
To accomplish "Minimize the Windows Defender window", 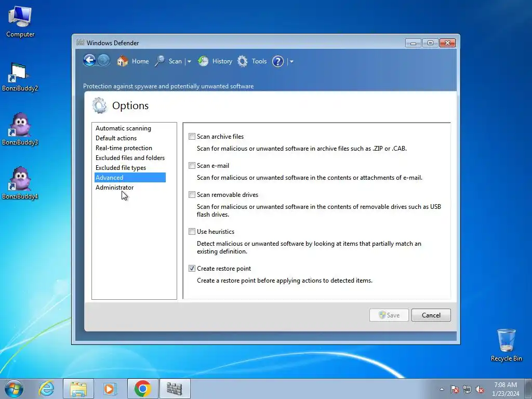I will (x=413, y=43).
